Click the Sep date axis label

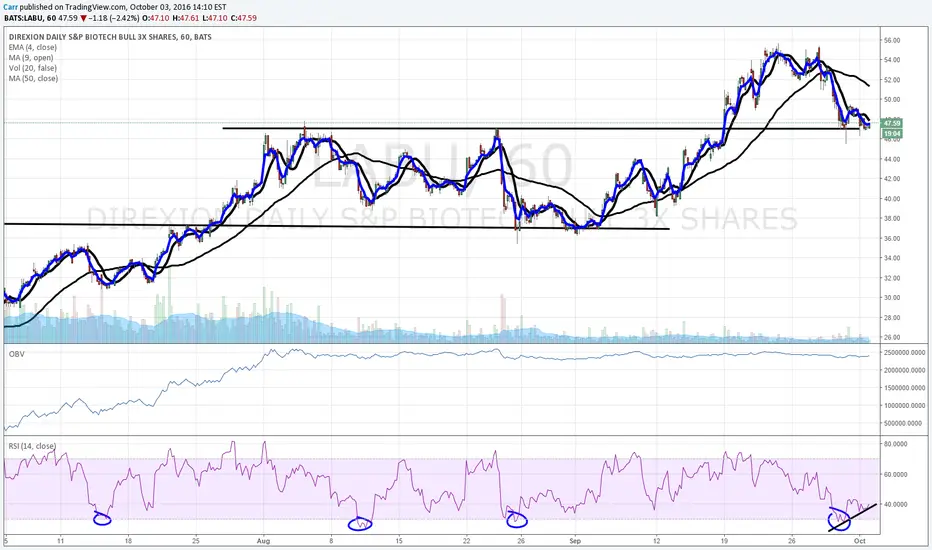coord(575,541)
